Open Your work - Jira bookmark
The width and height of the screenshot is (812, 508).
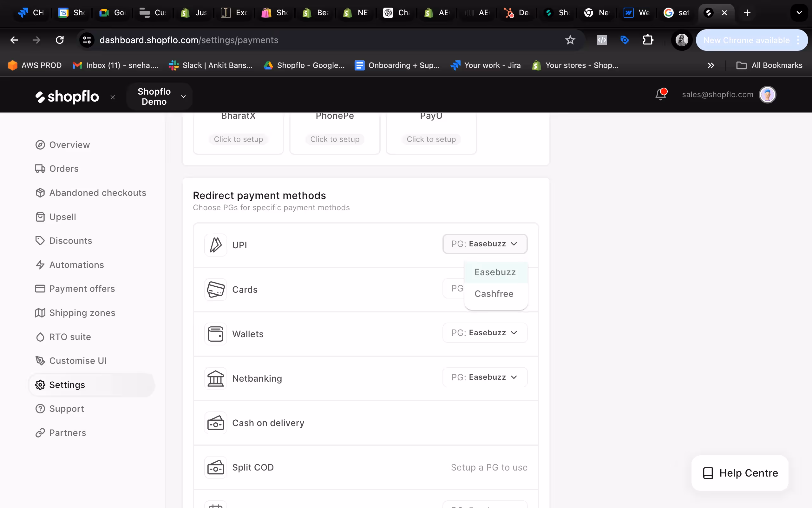coord(486,65)
